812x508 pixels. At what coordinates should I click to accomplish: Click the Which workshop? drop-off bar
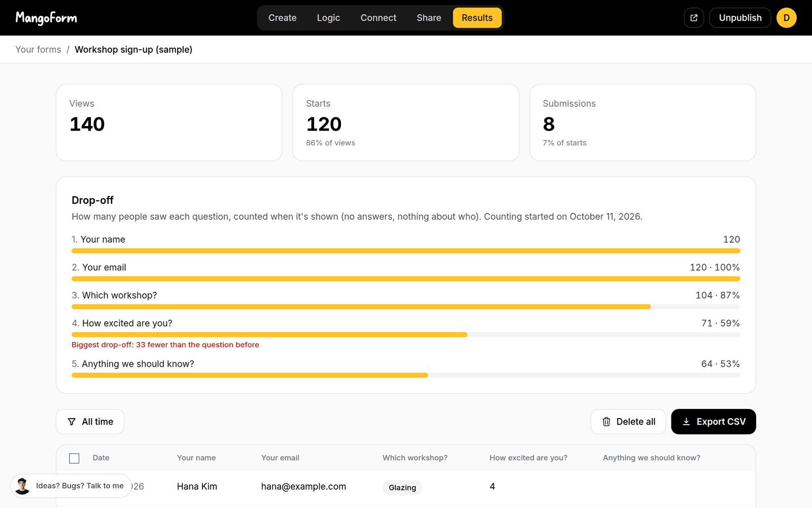(x=405, y=307)
